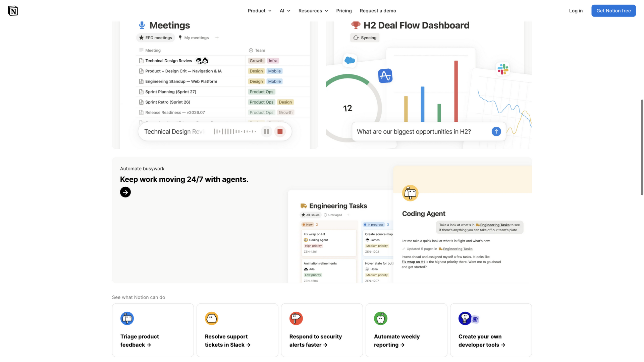Viewport: 644px width, 362px height.
Task: Click the green apple weekly reporting icon
Action: pos(380,318)
